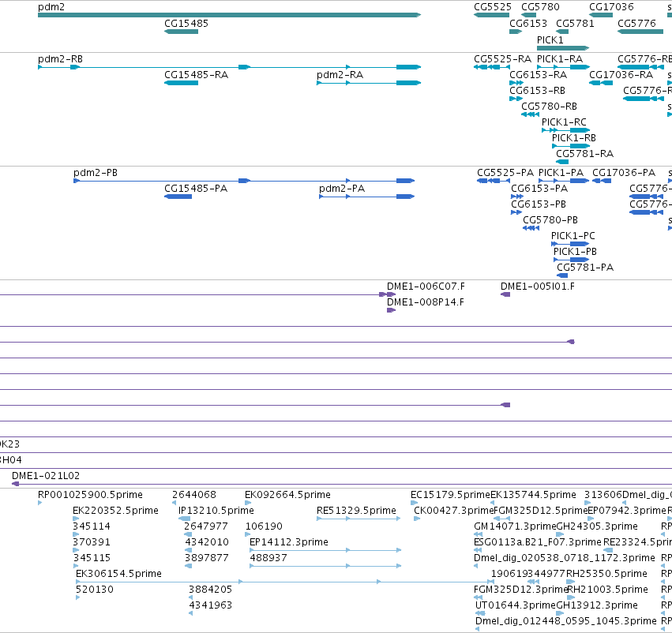The image size is (672, 633).
Task: Click the 106190 feature label
Action: pos(264,526)
